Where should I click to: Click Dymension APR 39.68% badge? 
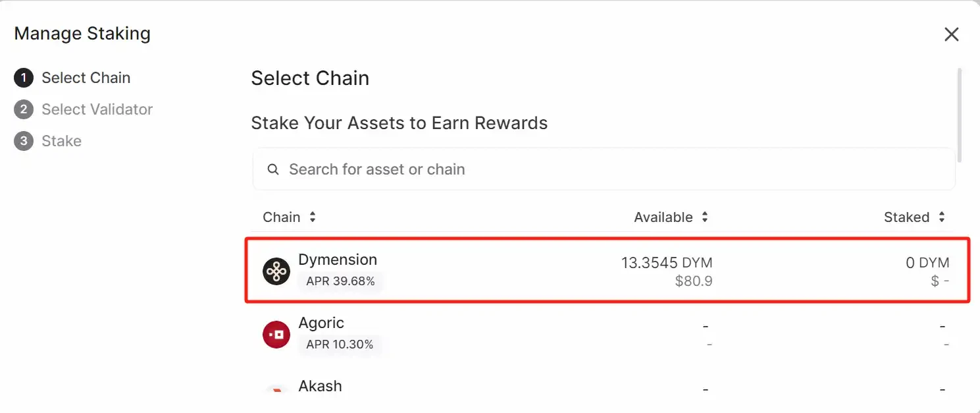340,281
